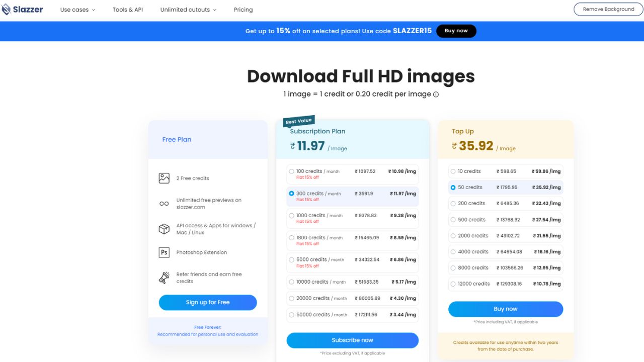Select the 5000 credits per month plan
This screenshot has height=362, width=644.
(353, 262)
